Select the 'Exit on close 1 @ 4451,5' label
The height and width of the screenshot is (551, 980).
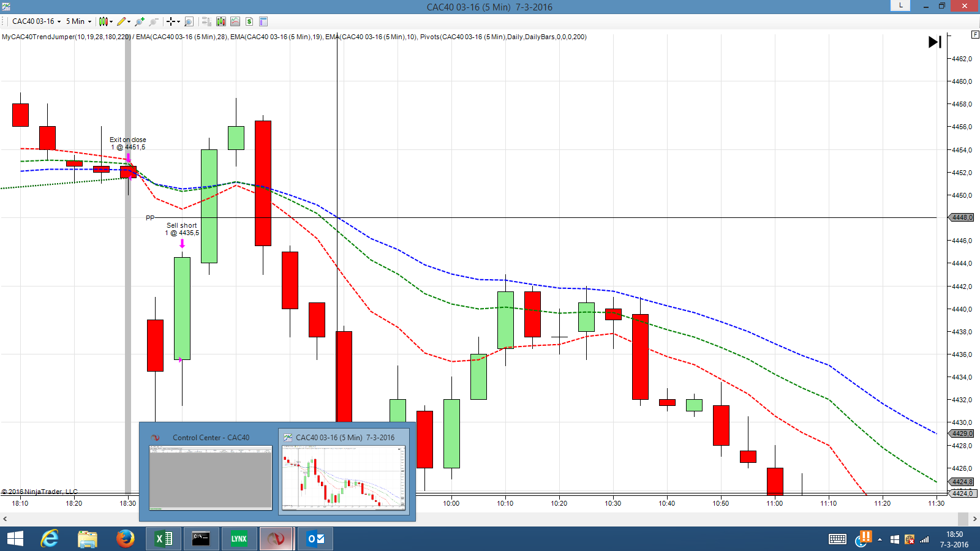[x=128, y=143]
